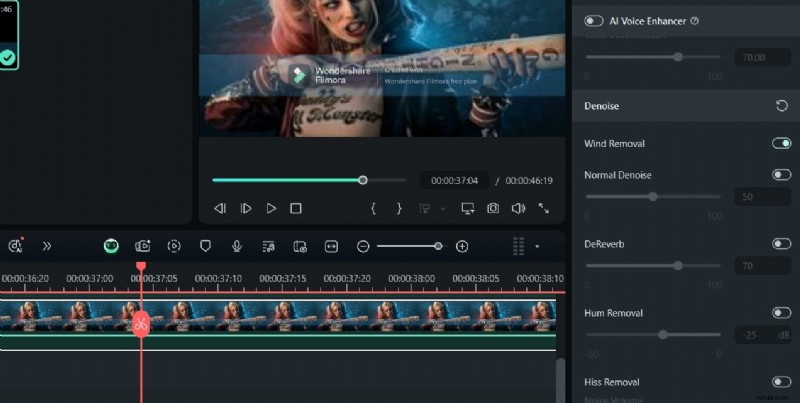This screenshot has width=800, height=403.
Task: Zoom in the timeline with plus button
Action: tap(462, 246)
